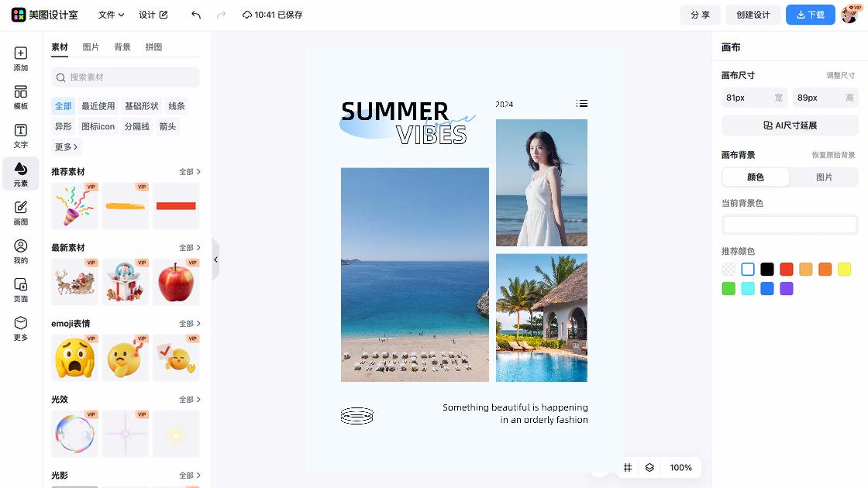This screenshot has width=868, height=488.
Task: Select the 颜色 background mode option
Action: point(755,177)
